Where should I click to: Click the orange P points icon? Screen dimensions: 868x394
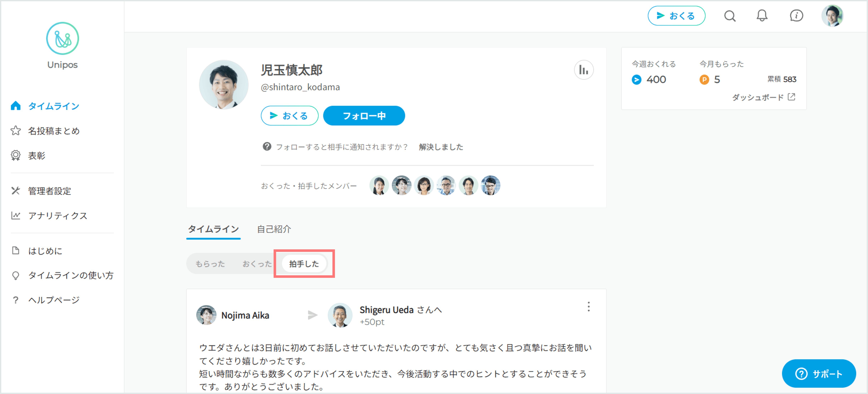(704, 79)
